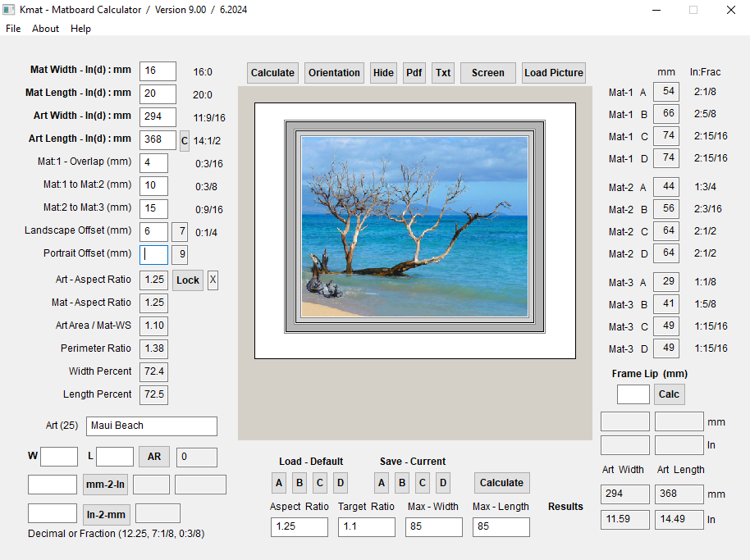Click the small C button beside Art Length
This screenshot has height=560, width=750.
click(185, 140)
